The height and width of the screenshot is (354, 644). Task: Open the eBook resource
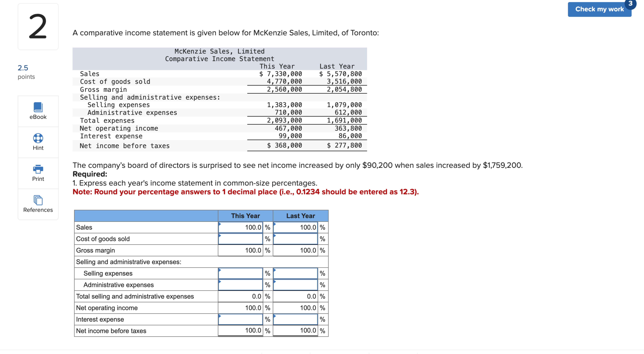(38, 111)
